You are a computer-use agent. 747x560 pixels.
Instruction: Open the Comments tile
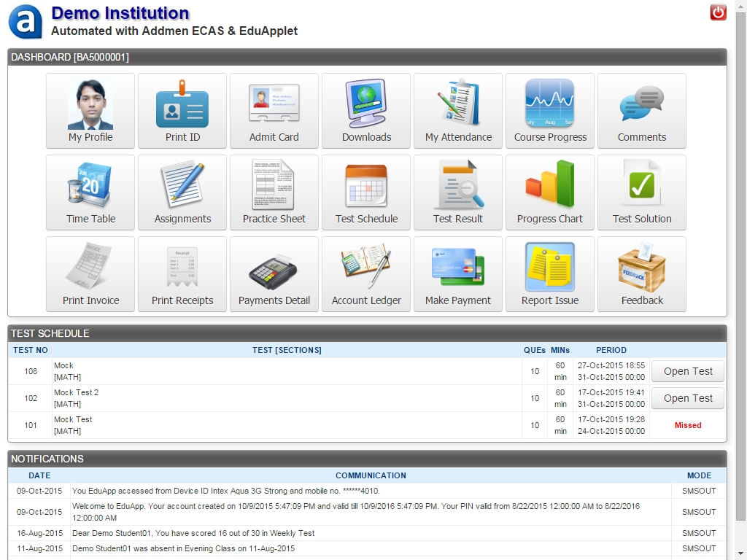click(642, 111)
